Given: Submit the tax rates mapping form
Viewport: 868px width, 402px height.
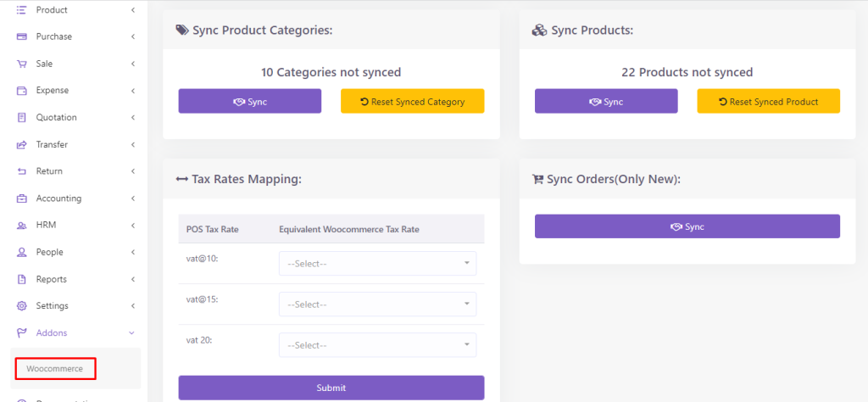Looking at the screenshot, I should pos(331,388).
